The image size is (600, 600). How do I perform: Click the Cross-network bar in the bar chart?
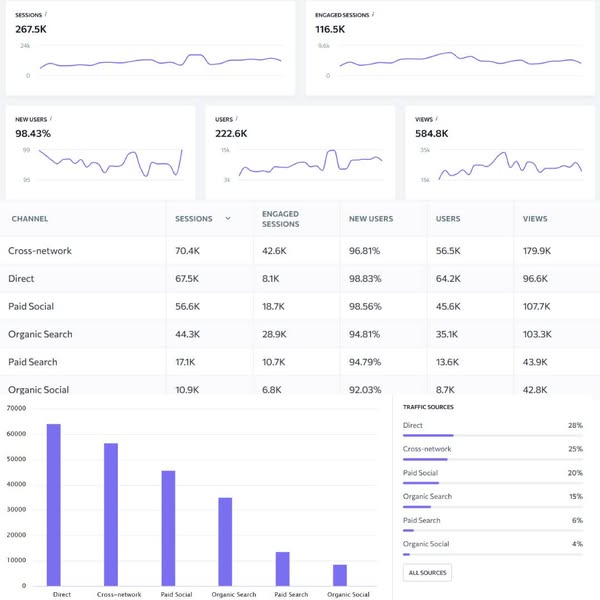111,515
